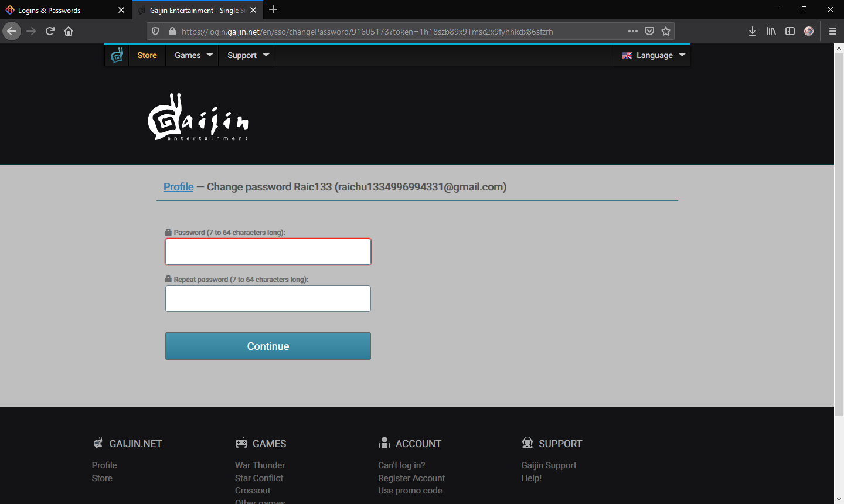Select the Gaijin Entertainment tab
The width and height of the screenshot is (844, 504).
(x=197, y=10)
